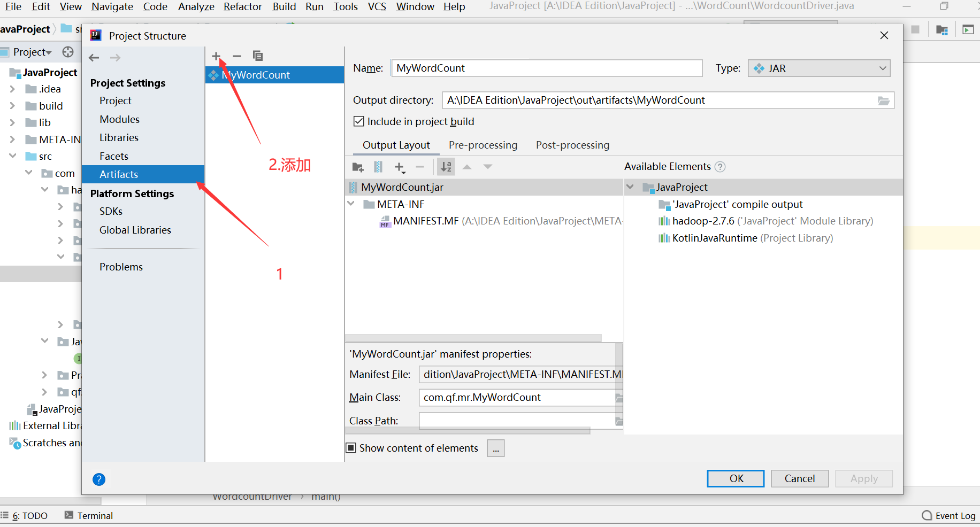The image size is (980, 527).
Task: Create archive in output layout
Action: point(378,167)
